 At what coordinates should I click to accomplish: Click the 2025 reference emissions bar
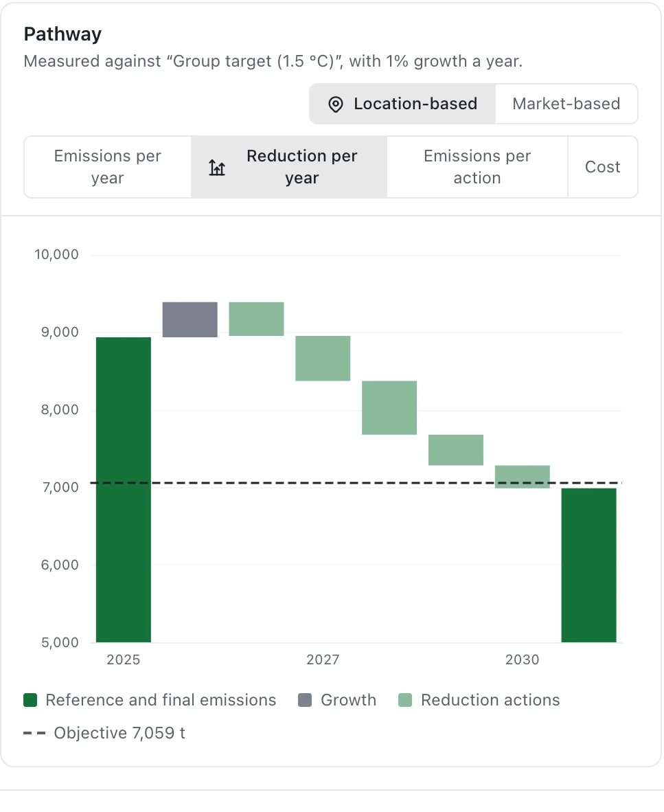point(124,490)
